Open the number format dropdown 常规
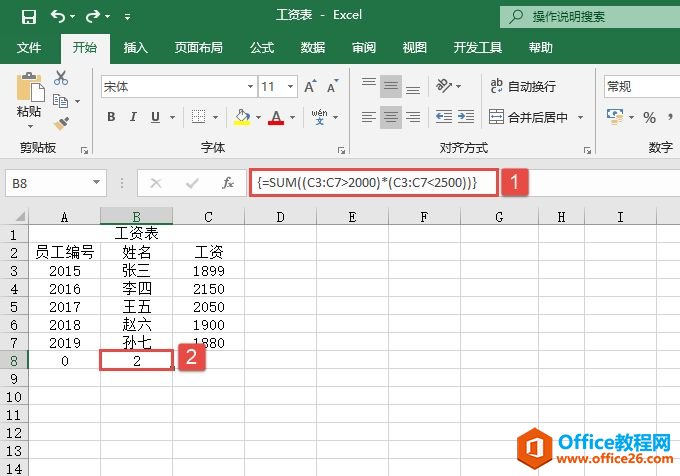The image size is (680, 476). [x=640, y=87]
